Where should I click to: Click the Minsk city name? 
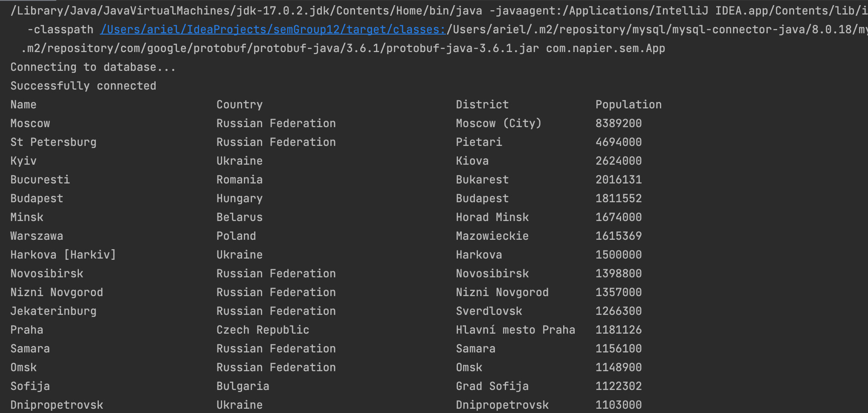coord(27,217)
